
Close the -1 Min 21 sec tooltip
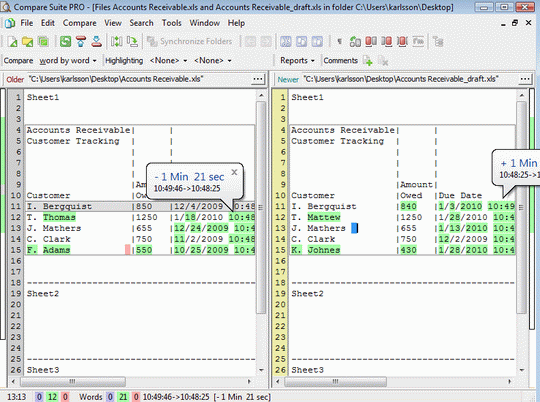click(x=234, y=172)
